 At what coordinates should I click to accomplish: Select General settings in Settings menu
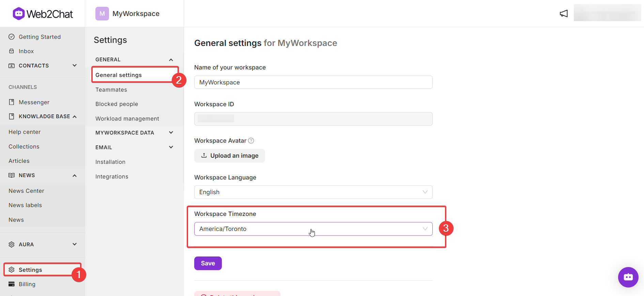pos(119,75)
